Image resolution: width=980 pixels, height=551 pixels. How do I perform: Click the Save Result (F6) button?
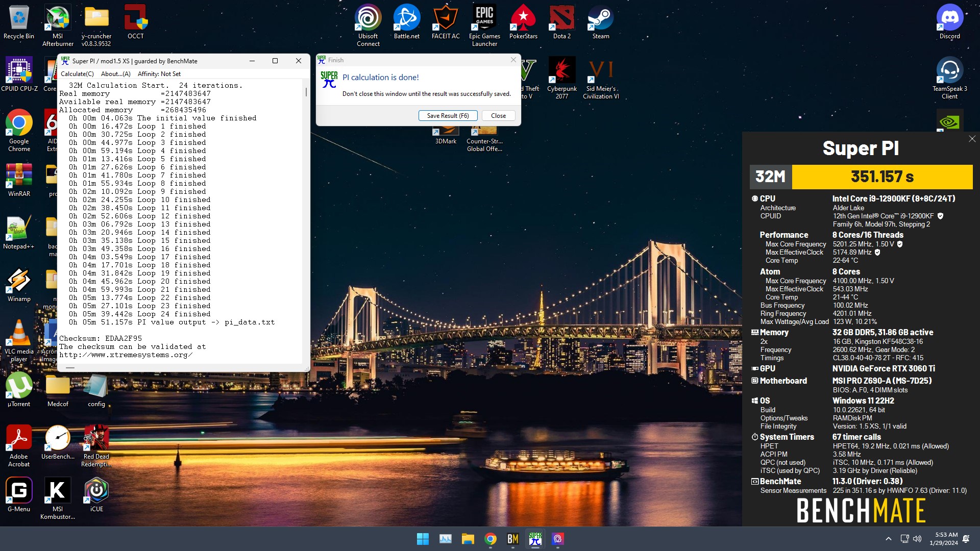coord(448,116)
